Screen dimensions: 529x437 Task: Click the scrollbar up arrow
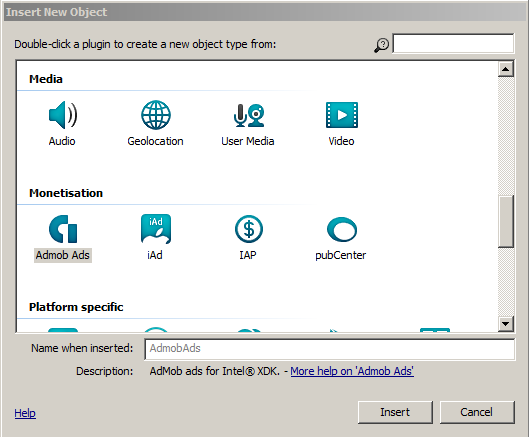[x=506, y=69]
